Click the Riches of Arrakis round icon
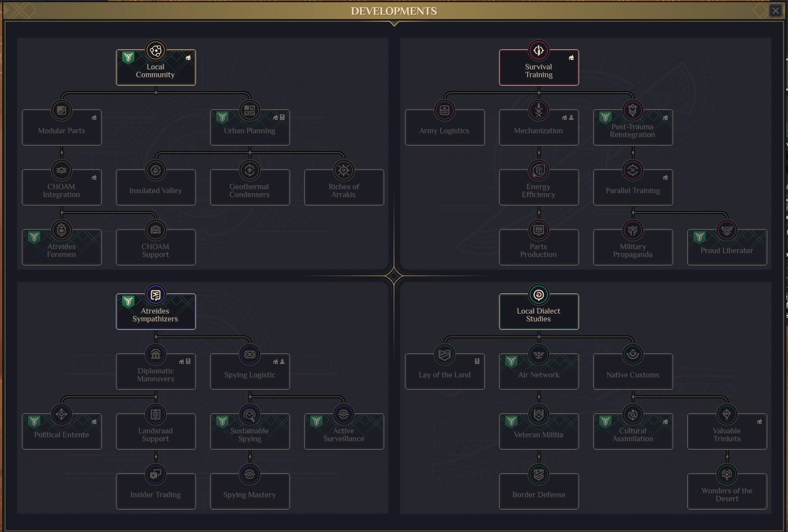The height and width of the screenshot is (532, 788). click(344, 170)
